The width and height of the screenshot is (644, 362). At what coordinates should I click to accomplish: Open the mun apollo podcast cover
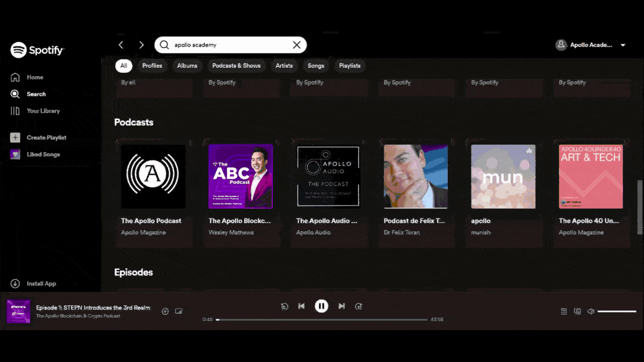click(x=503, y=177)
